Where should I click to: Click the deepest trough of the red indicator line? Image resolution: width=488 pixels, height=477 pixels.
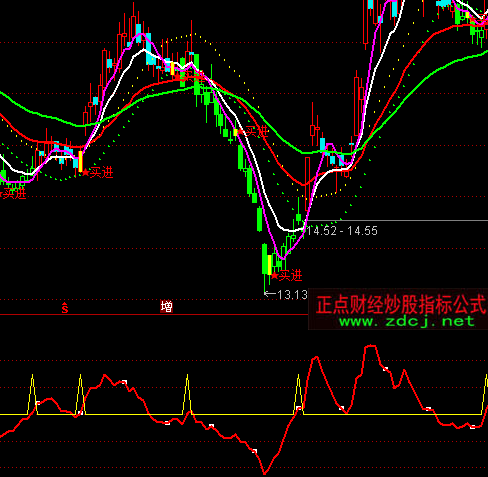(x=265, y=472)
